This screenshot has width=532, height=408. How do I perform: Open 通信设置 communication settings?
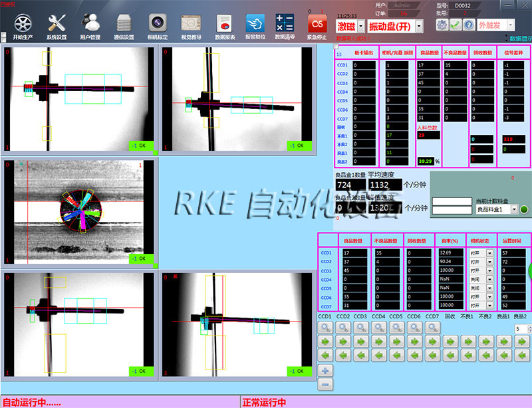(124, 25)
